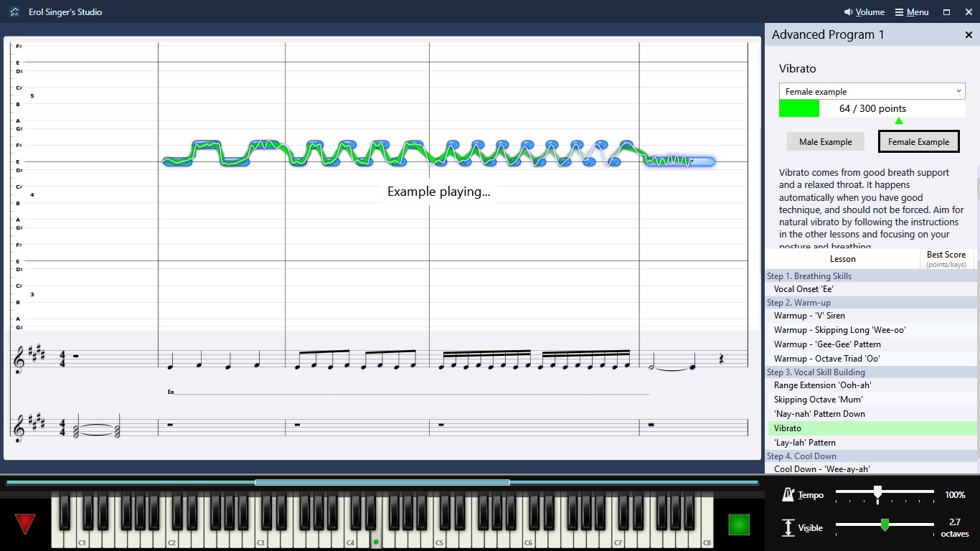Switch to the Best Score tab

(x=946, y=258)
